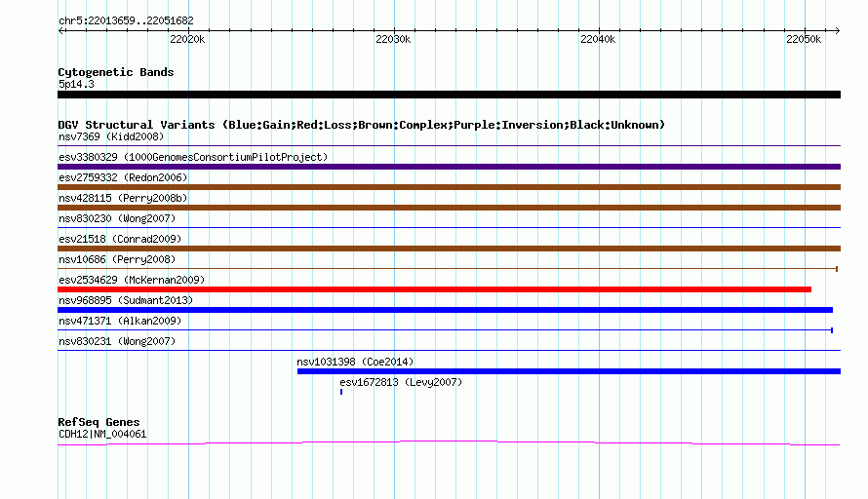Open the nsv830231 (Wong2007) variant label
Image resolution: width=868 pixels, height=499 pixels.
coord(117,341)
